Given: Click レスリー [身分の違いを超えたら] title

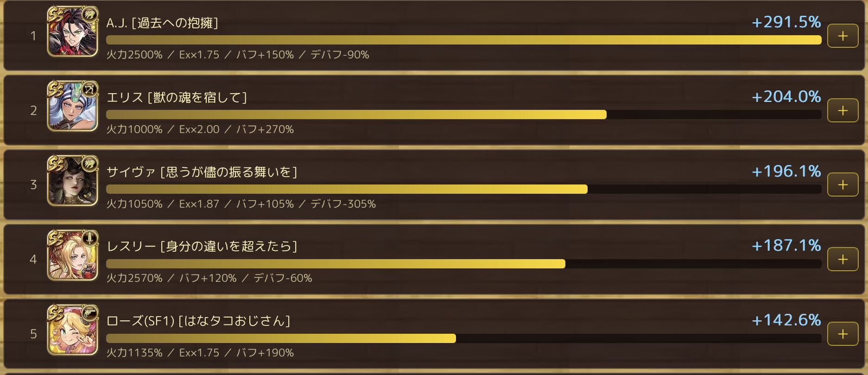Looking at the screenshot, I should (202, 246).
